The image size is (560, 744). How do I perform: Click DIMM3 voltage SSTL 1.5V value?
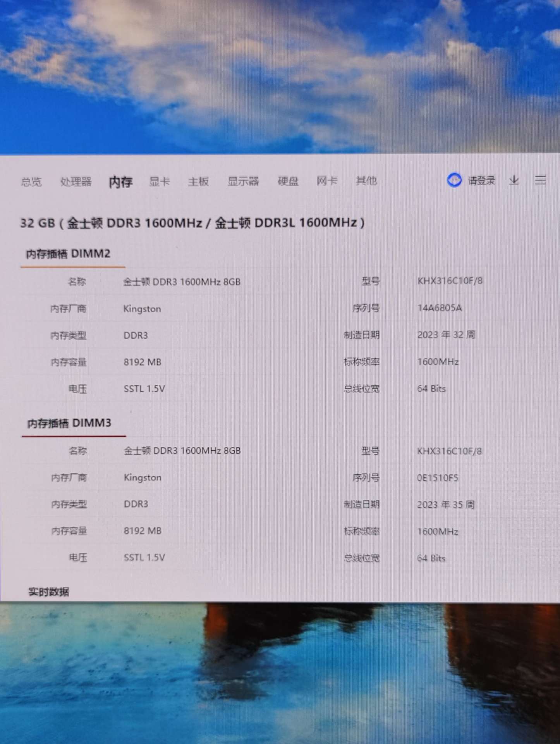tap(144, 558)
